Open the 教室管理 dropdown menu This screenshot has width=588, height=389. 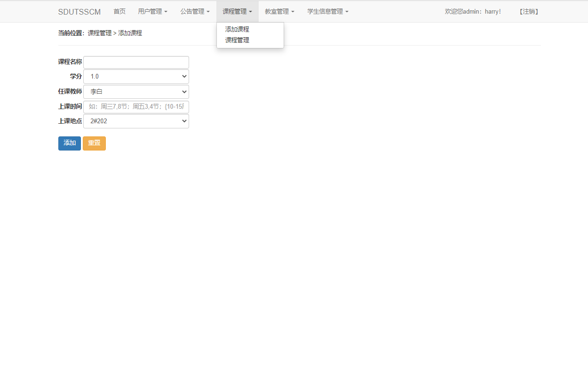[x=279, y=11]
